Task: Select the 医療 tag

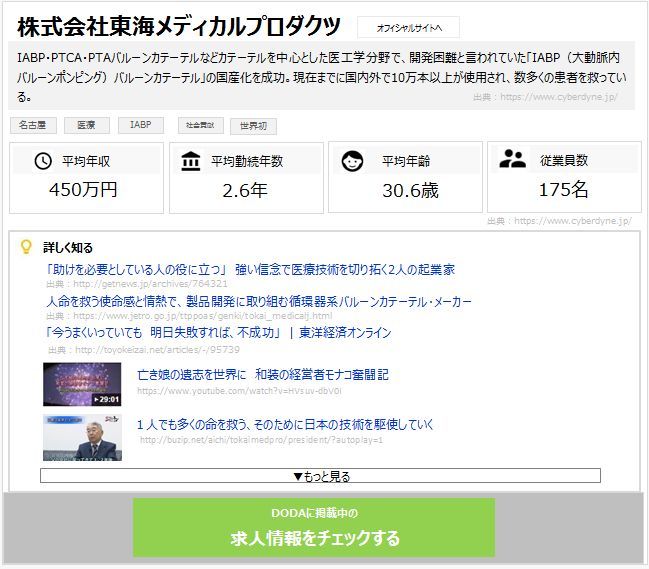Action: pos(87,125)
